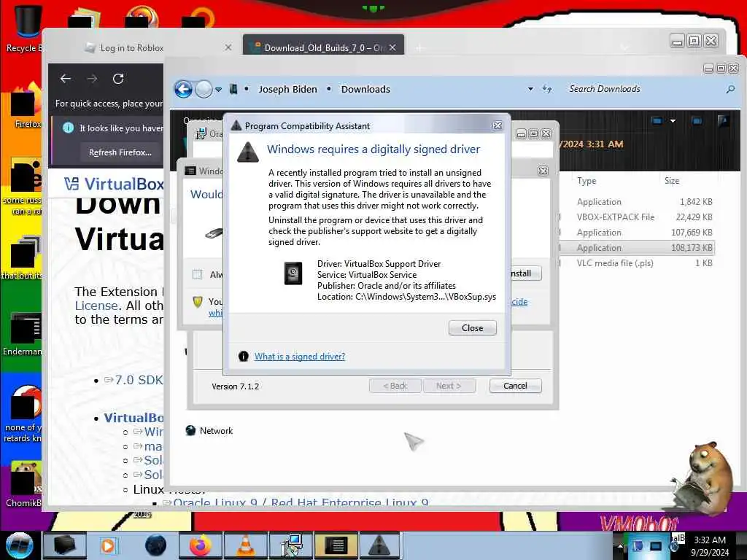The image size is (747, 560).
Task: Open the Windows Start menu orb
Action: tap(19, 545)
